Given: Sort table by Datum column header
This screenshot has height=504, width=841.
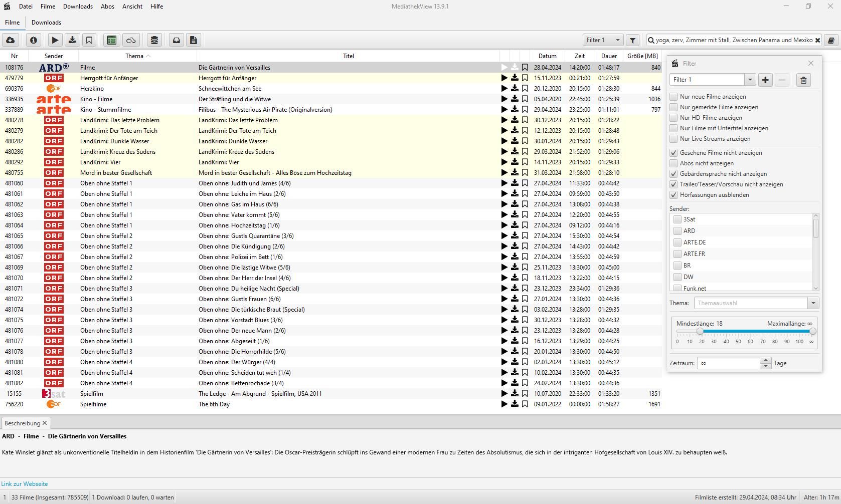Looking at the screenshot, I should [548, 56].
